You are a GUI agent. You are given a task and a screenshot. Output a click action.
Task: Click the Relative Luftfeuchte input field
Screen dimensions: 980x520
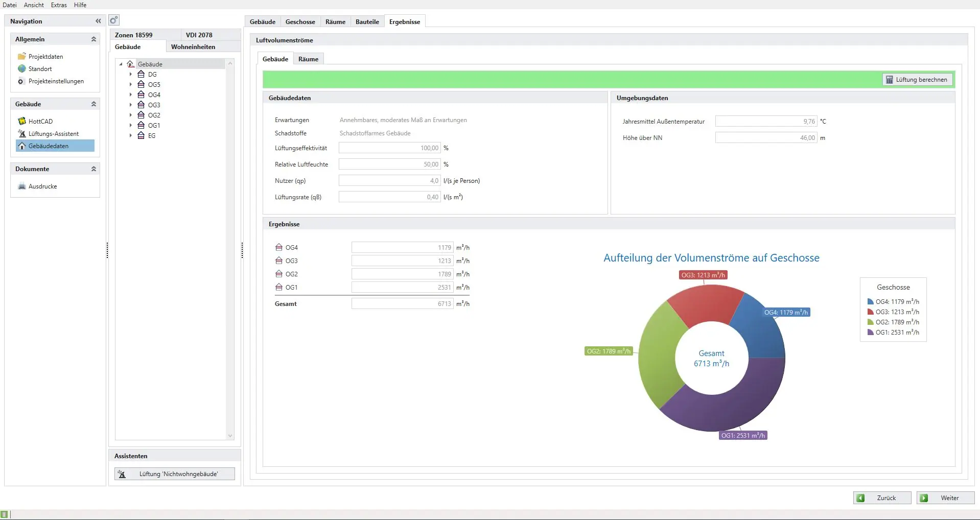pos(389,164)
